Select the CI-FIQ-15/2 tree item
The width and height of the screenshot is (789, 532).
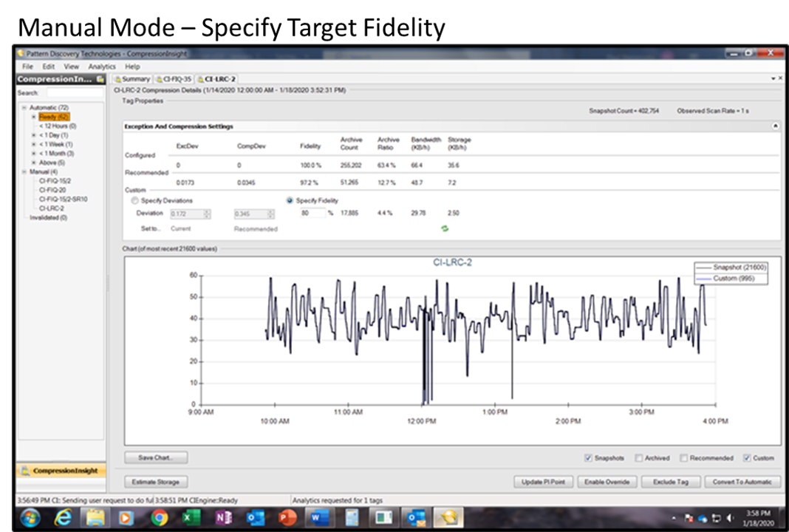tap(55, 181)
